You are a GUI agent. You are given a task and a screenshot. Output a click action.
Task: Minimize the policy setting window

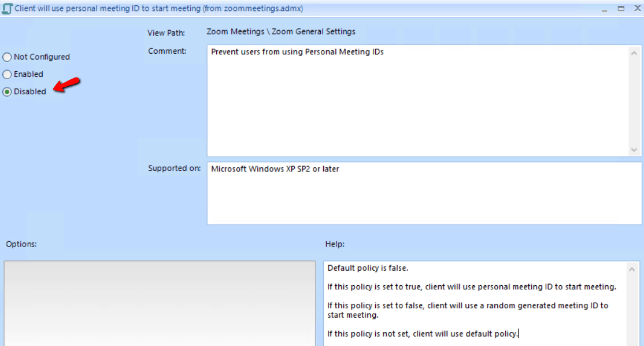tap(604, 9)
